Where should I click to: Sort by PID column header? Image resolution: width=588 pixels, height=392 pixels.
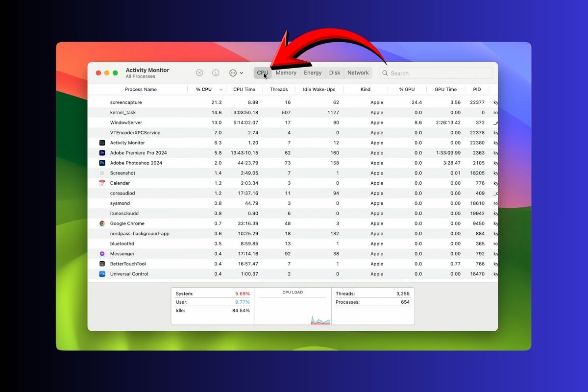tap(477, 89)
